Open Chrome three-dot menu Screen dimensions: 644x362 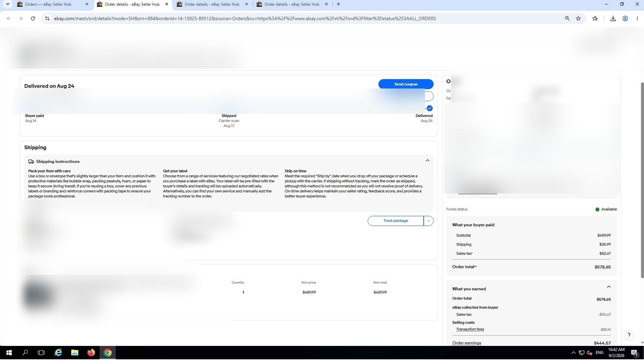637,19
